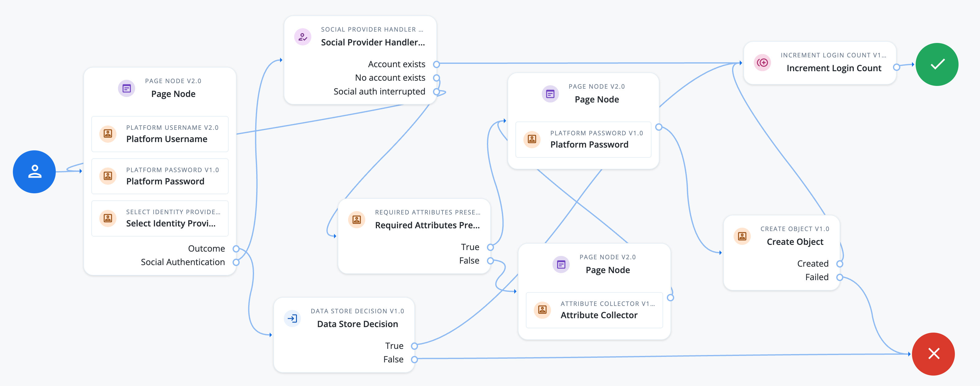Click the Failed outcome label
Image resolution: width=980 pixels, height=386 pixels.
click(x=817, y=277)
